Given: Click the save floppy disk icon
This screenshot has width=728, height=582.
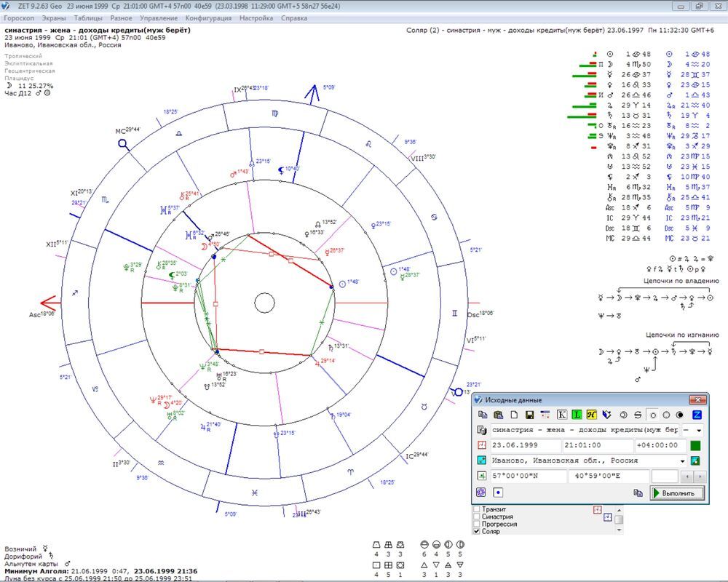Looking at the screenshot, I should tap(530, 415).
